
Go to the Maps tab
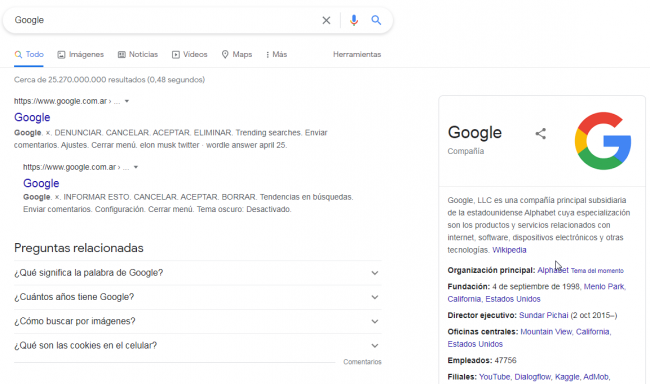pyautogui.click(x=237, y=54)
